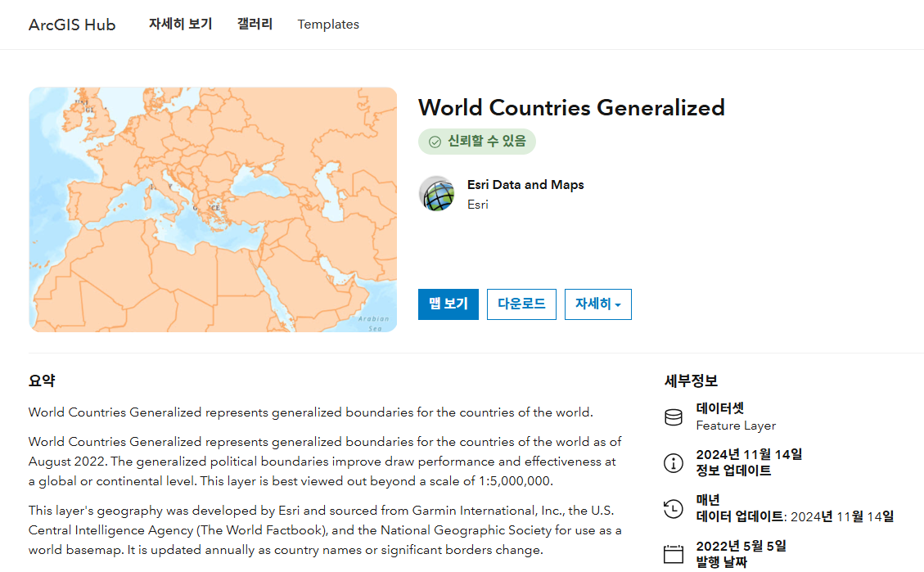Click the 매년 update frequency label

[x=708, y=500]
